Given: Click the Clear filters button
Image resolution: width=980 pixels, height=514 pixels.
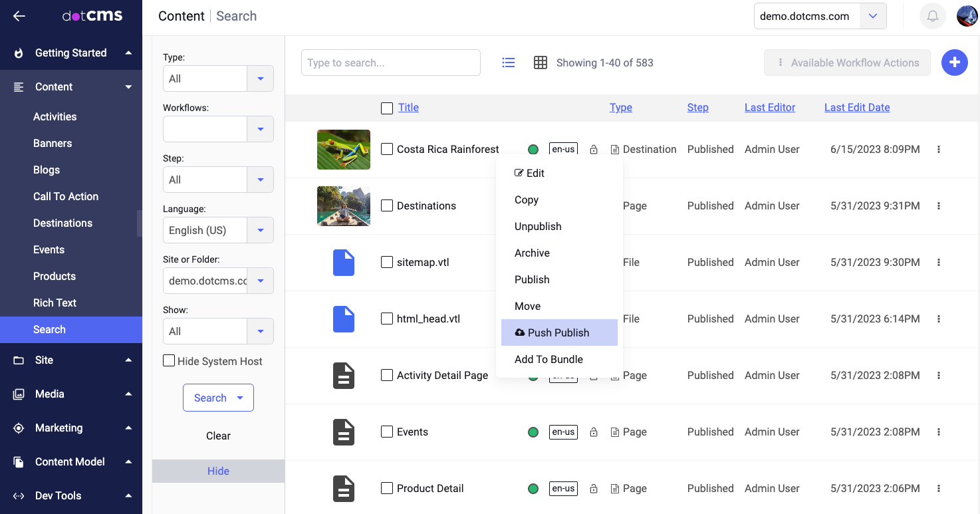Looking at the screenshot, I should click(218, 436).
